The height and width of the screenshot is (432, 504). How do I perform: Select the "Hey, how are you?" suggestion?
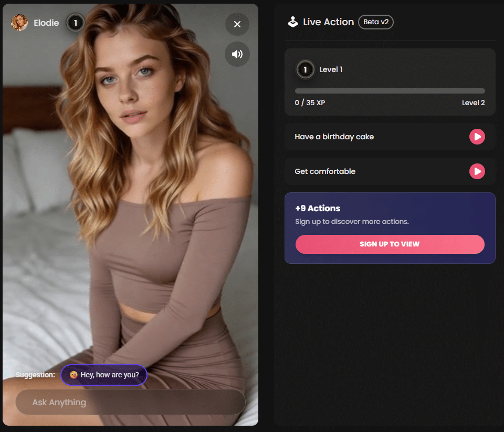pos(104,375)
